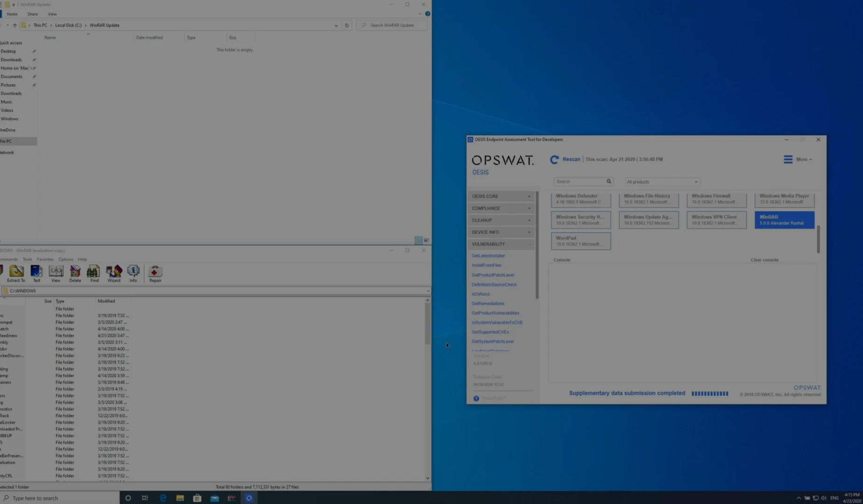This screenshot has height=504, width=863.
Task: Click the Delete icon in WinRAR
Action: click(x=75, y=273)
